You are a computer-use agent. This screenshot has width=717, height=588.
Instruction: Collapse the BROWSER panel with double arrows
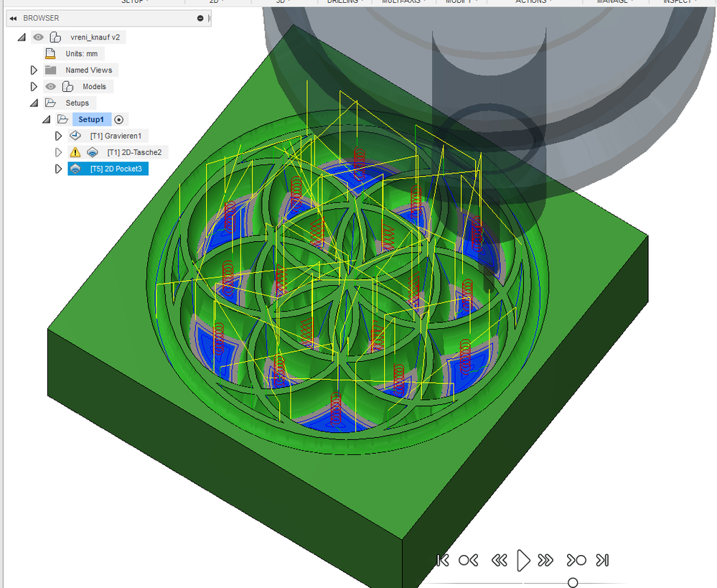coord(13,18)
